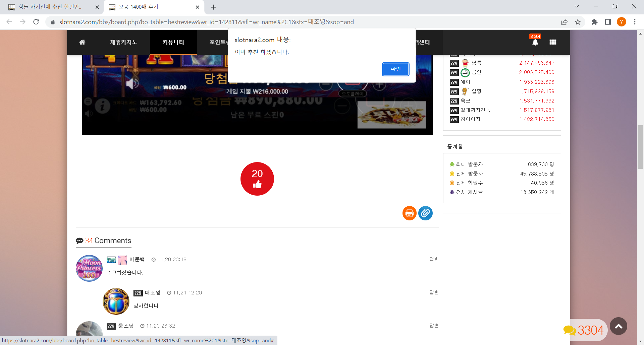
Task: Go back using the browser back arrow
Action: click(9, 22)
